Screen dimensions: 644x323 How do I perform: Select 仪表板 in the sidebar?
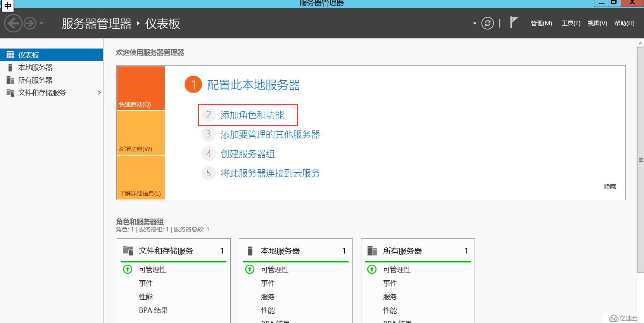tap(52, 55)
